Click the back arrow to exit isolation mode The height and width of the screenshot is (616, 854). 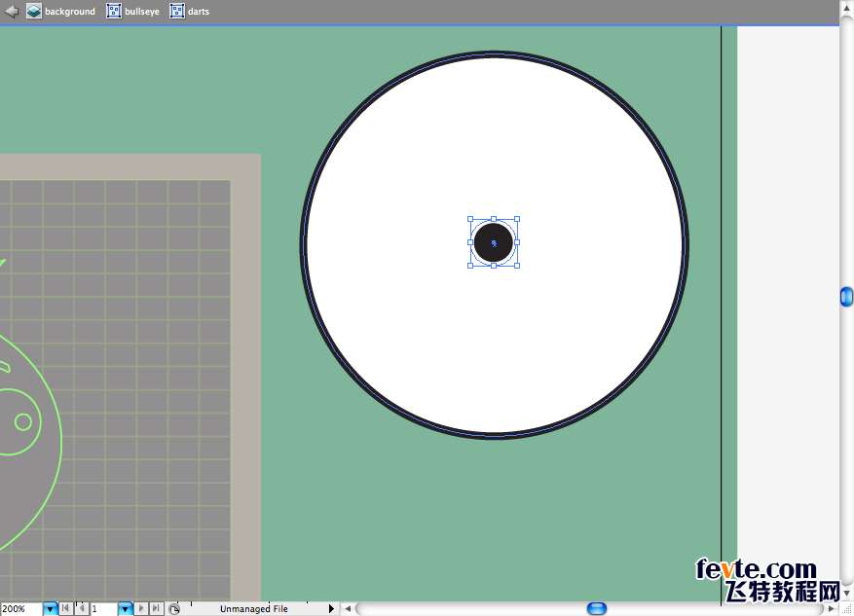pyautogui.click(x=12, y=12)
